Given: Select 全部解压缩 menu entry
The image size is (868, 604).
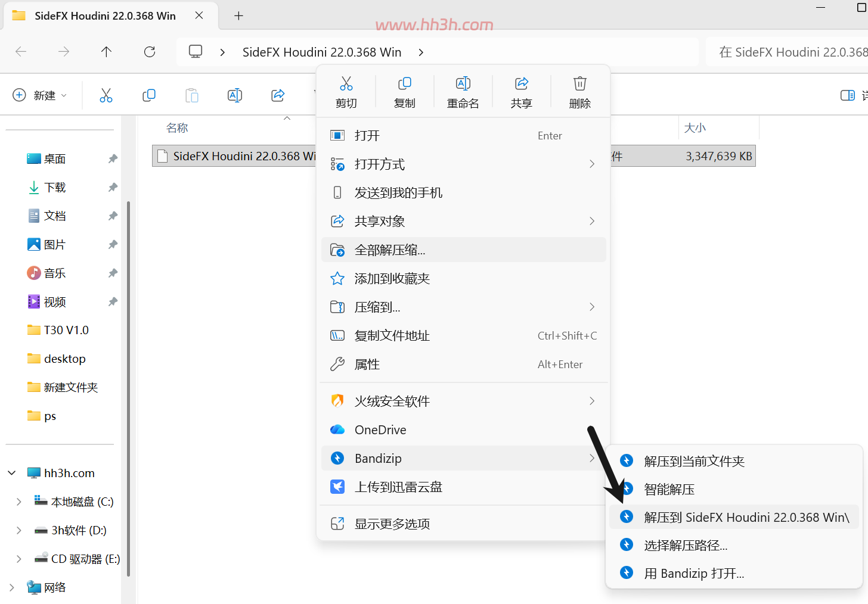Looking at the screenshot, I should pyautogui.click(x=463, y=250).
